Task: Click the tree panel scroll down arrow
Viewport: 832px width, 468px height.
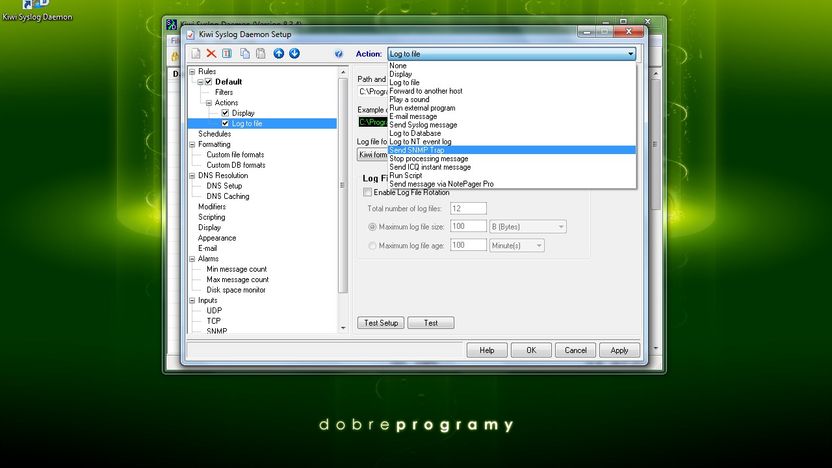Action: [x=343, y=328]
